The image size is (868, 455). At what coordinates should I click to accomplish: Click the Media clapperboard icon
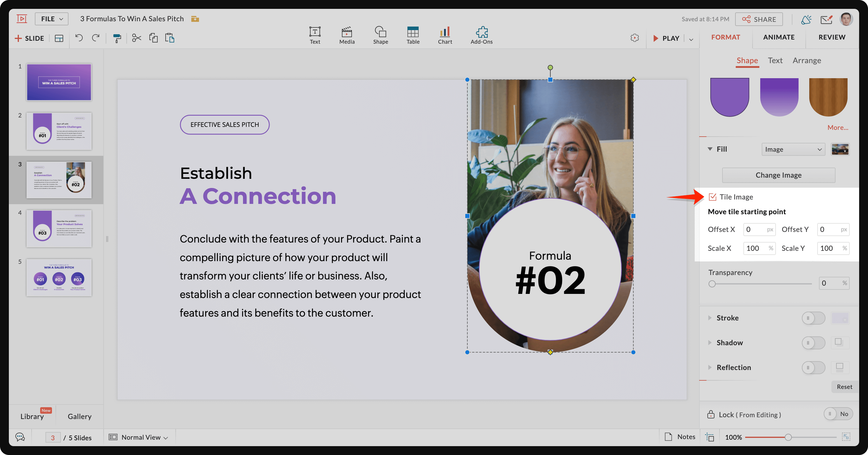(347, 35)
